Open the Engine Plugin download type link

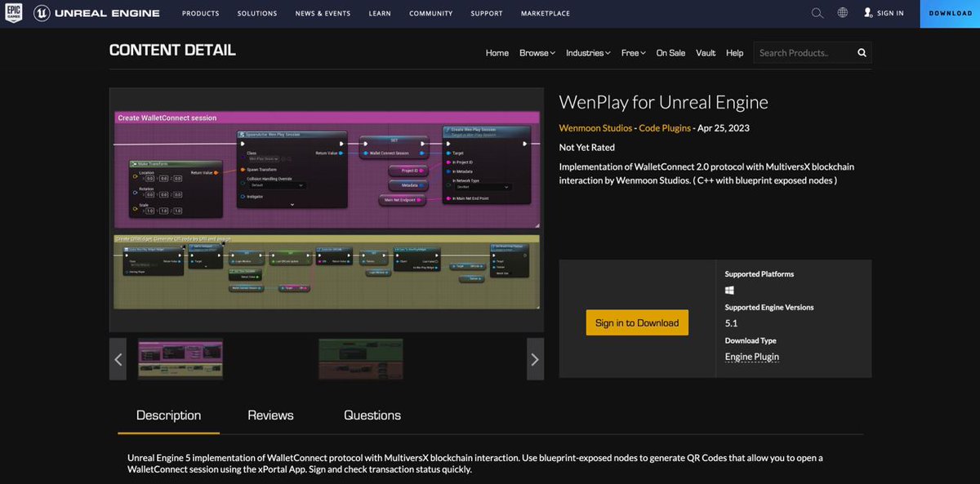(x=752, y=357)
